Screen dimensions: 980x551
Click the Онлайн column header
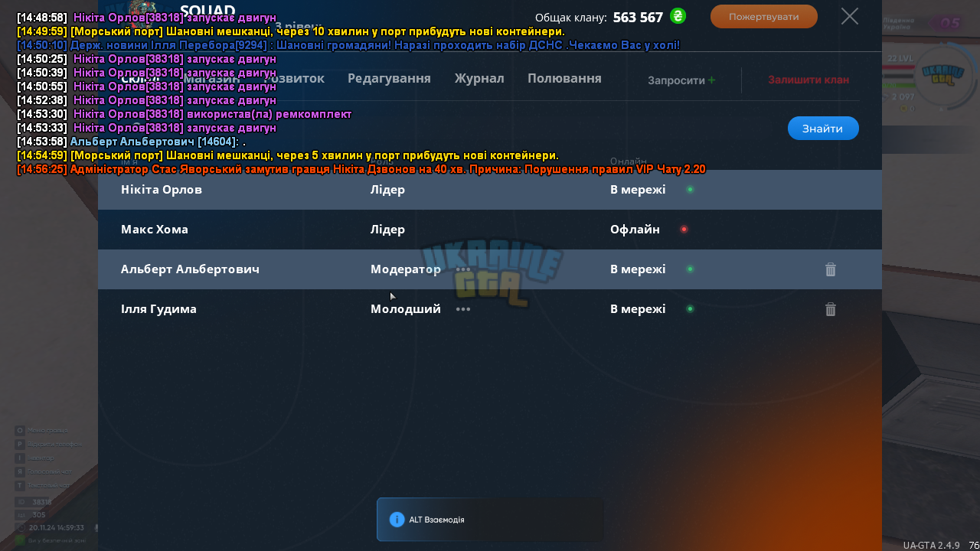pos(629,161)
